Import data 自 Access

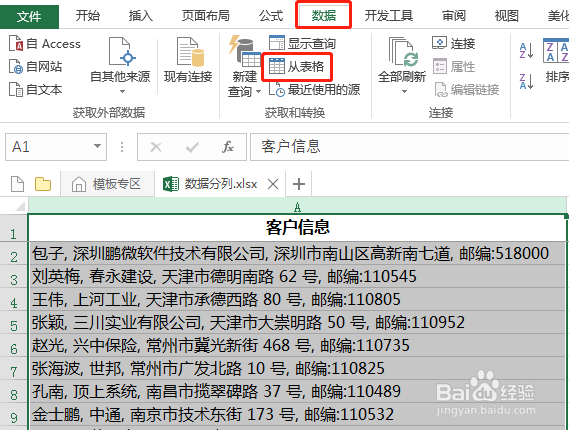point(45,44)
